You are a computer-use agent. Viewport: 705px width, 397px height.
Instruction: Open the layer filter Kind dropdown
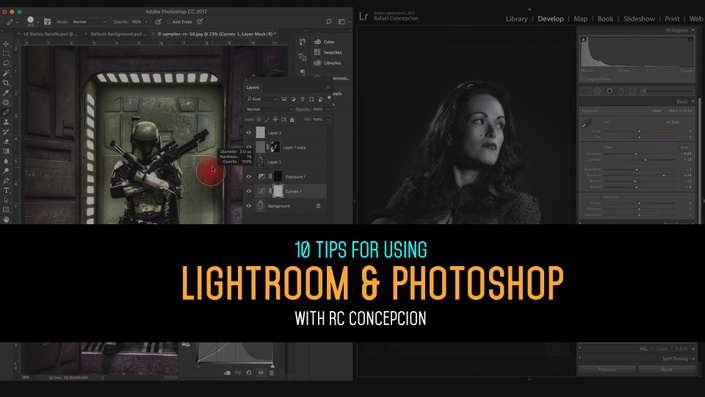262,99
